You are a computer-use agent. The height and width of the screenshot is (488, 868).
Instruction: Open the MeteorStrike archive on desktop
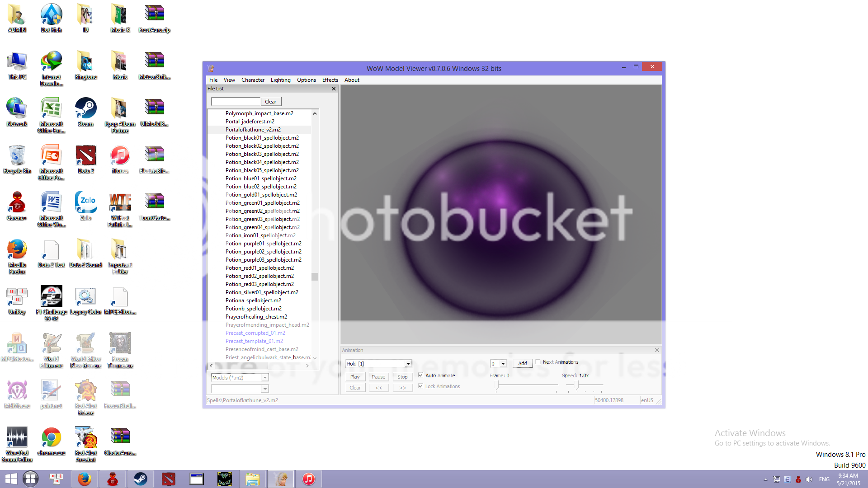pos(154,66)
